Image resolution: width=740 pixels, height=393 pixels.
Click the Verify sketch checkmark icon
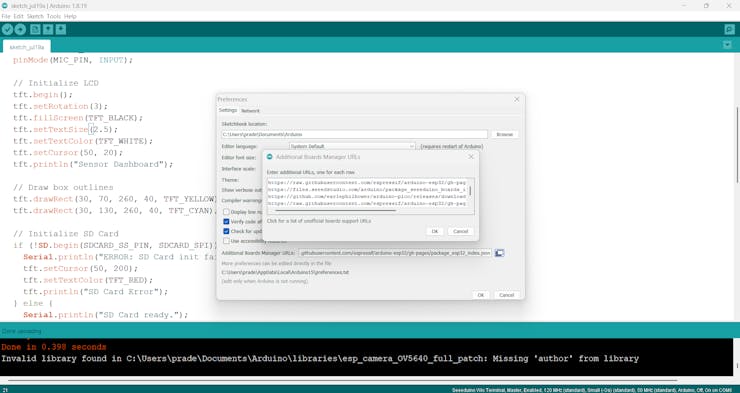[x=7, y=30]
